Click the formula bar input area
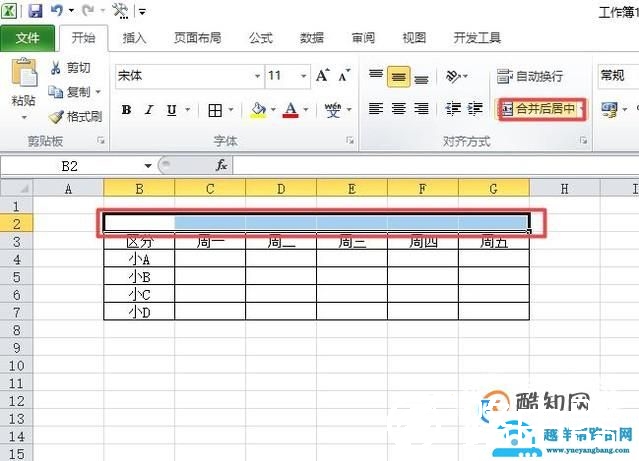This screenshot has width=639, height=461. (436, 166)
